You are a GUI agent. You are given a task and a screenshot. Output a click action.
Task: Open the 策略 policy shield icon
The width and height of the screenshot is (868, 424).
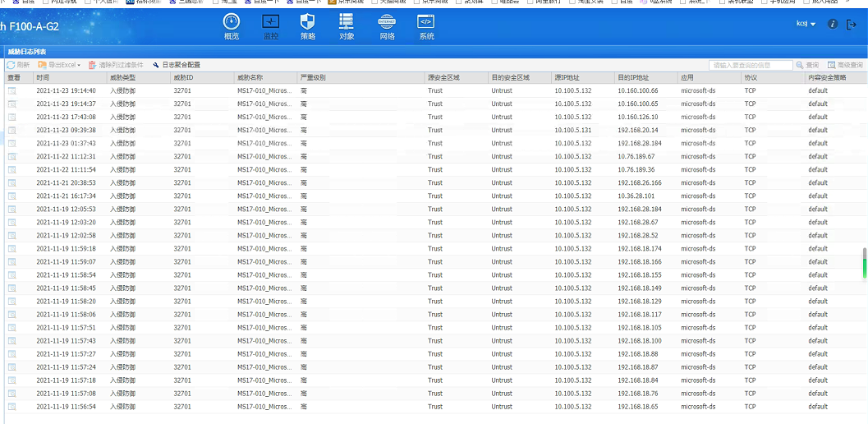(307, 23)
